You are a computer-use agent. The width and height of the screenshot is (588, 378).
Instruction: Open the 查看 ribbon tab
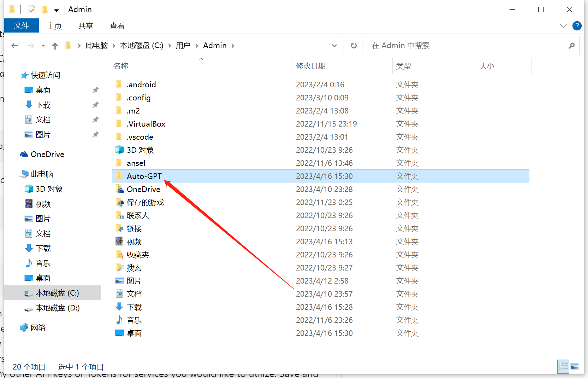click(x=117, y=26)
